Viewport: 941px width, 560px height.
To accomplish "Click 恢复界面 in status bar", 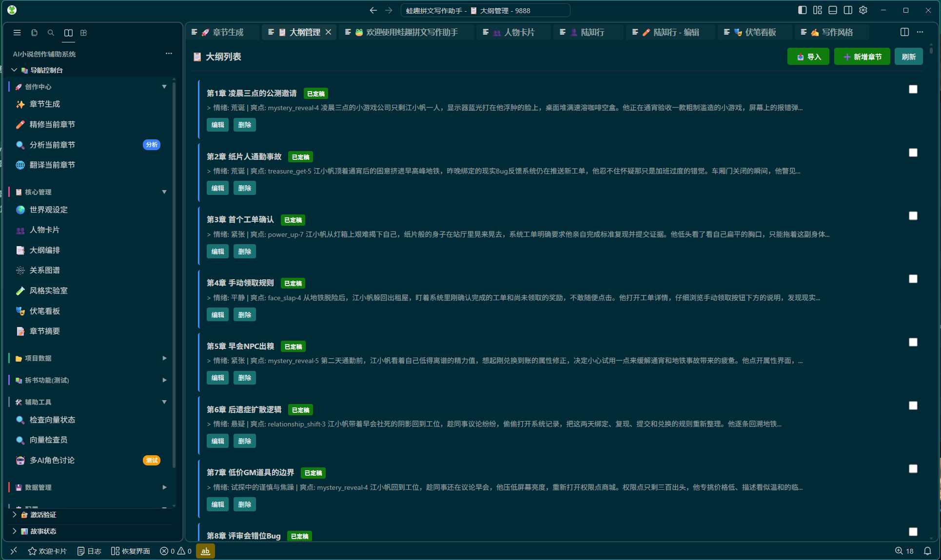I will (131, 551).
